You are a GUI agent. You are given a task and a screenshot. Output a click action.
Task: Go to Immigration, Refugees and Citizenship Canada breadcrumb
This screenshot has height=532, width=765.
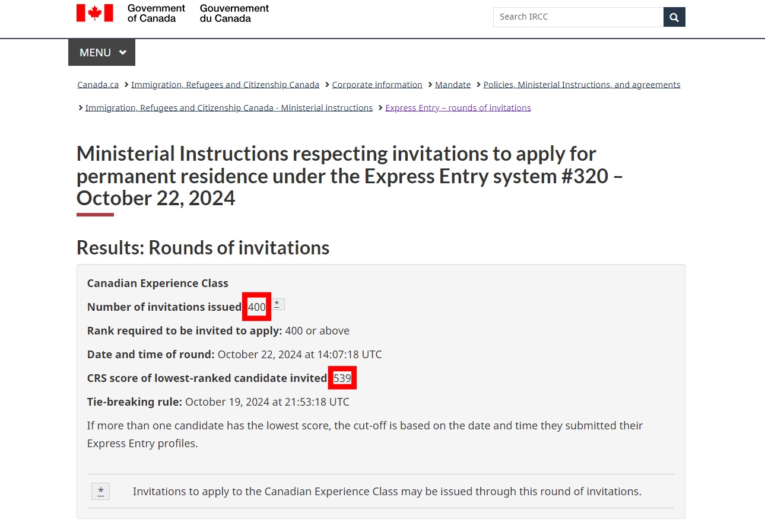pyautogui.click(x=225, y=85)
